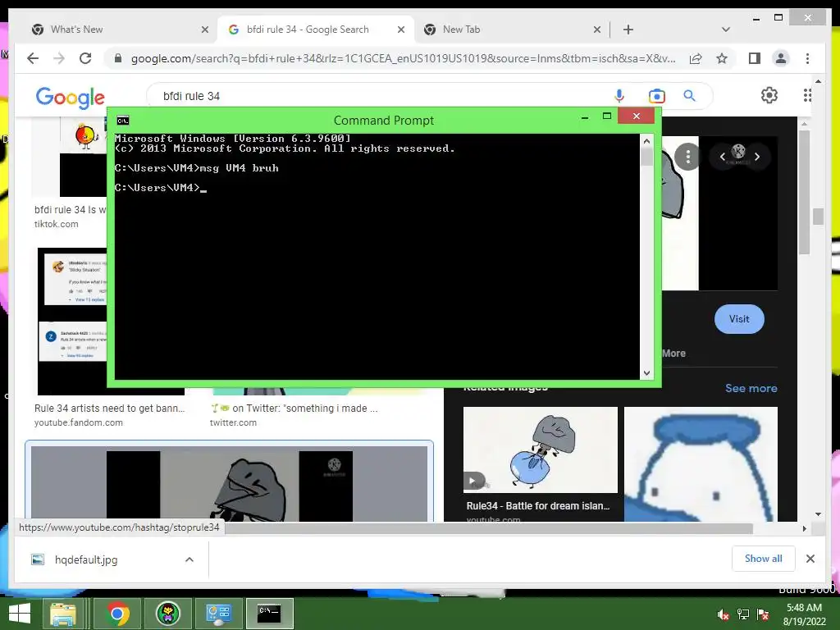
Task: Start a Google voice search with microphone
Action: coord(619,96)
